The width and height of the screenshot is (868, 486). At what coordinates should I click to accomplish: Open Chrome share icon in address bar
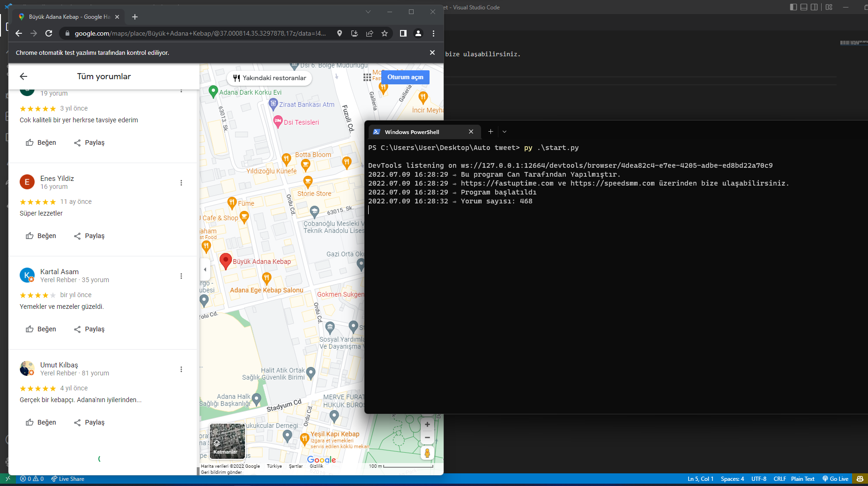tap(370, 33)
